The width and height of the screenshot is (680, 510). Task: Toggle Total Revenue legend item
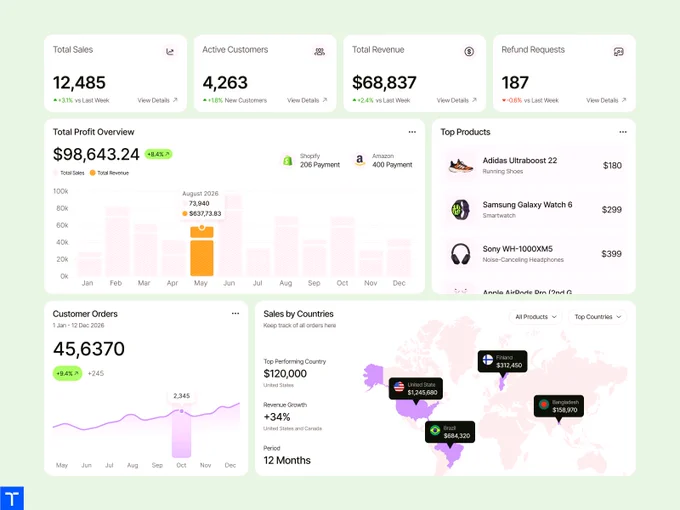pyautogui.click(x=109, y=173)
